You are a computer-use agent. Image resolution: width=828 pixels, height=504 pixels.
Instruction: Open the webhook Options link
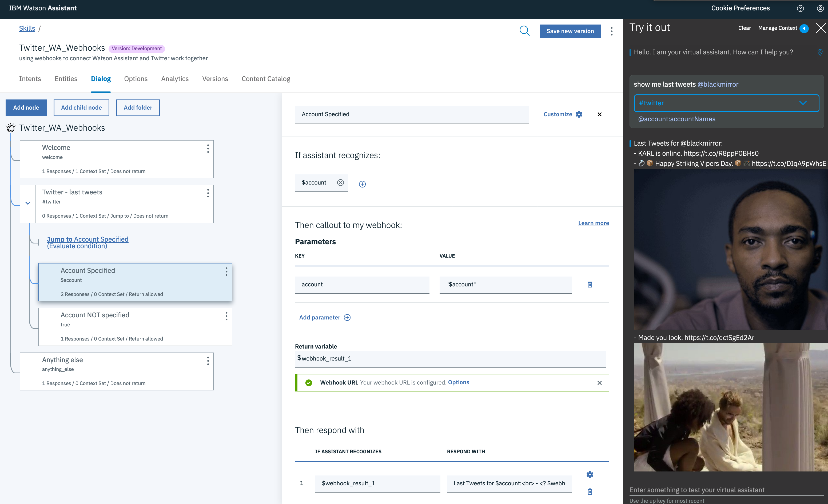click(x=458, y=382)
